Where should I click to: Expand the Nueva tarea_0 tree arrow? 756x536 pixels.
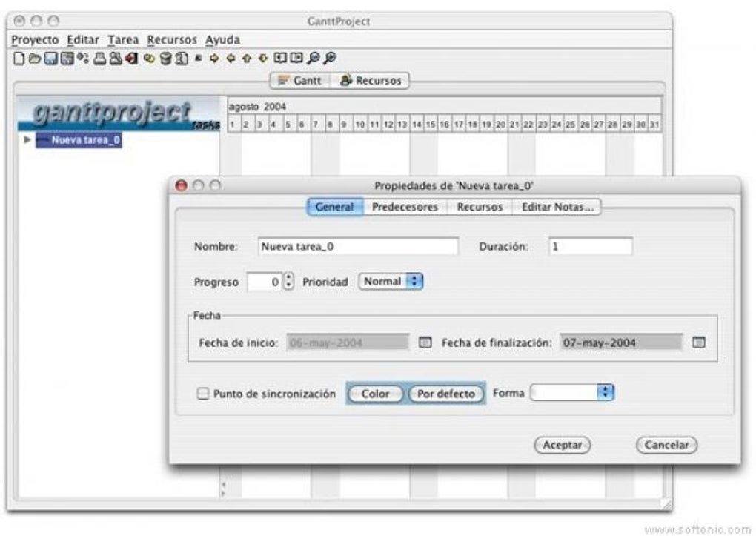pos(27,139)
